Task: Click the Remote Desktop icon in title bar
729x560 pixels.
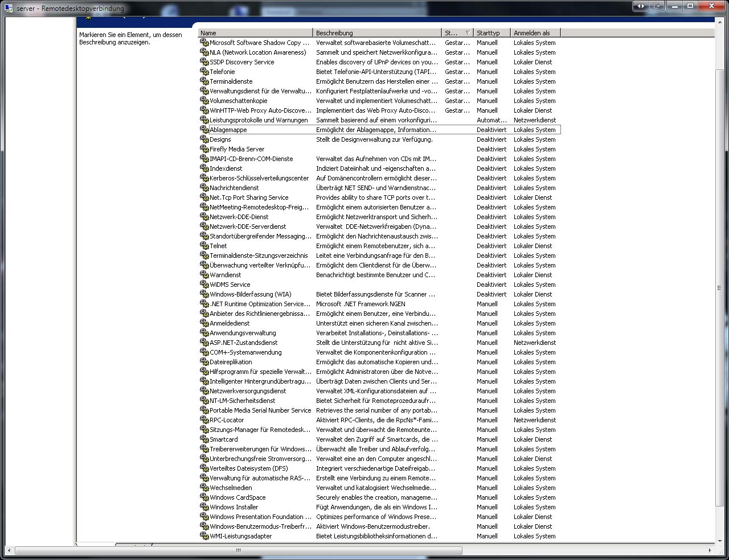Action: (x=9, y=8)
